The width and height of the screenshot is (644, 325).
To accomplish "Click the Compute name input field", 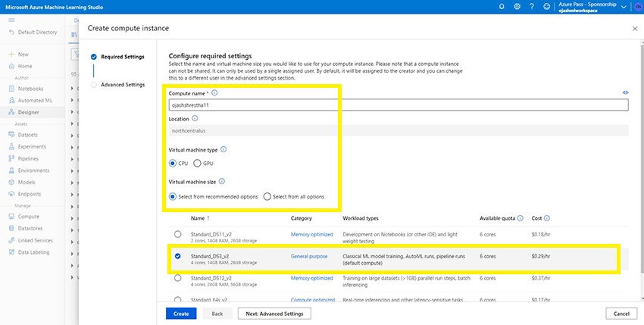I will pyautogui.click(x=399, y=105).
